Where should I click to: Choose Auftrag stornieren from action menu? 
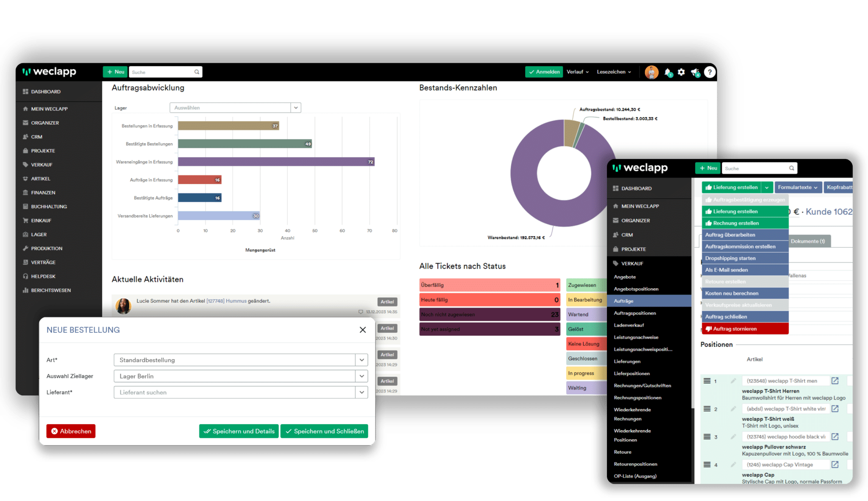(x=745, y=328)
